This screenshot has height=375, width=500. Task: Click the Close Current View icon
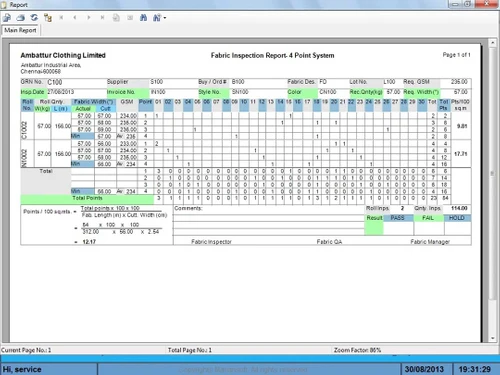click(130, 18)
